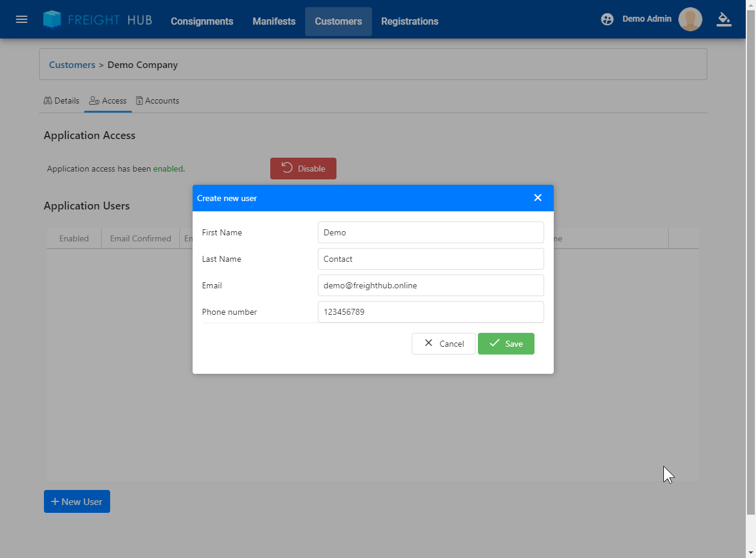Select the Customers navigation item
The width and height of the screenshot is (756, 558).
(x=338, y=22)
